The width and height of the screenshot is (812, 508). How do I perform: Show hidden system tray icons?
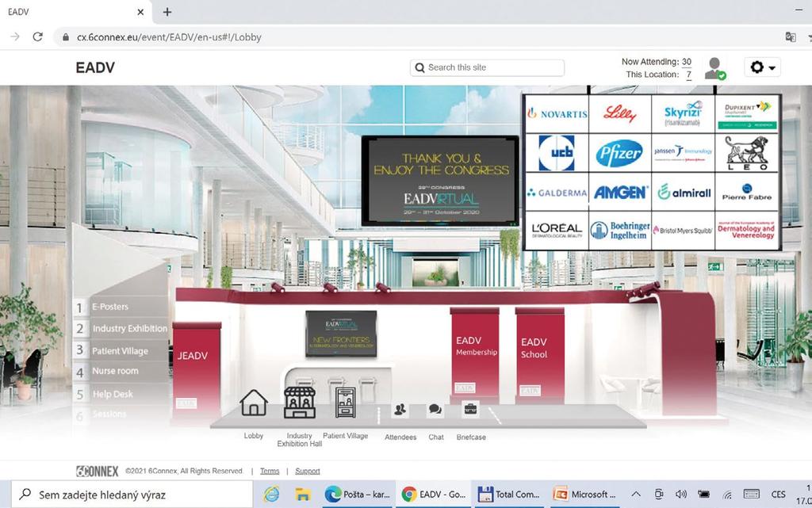pyautogui.click(x=636, y=495)
